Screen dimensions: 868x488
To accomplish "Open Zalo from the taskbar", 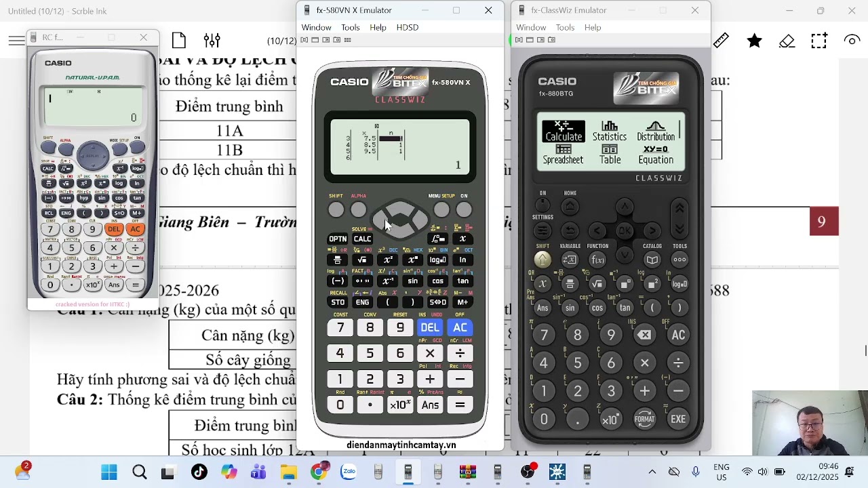I will [x=349, y=472].
